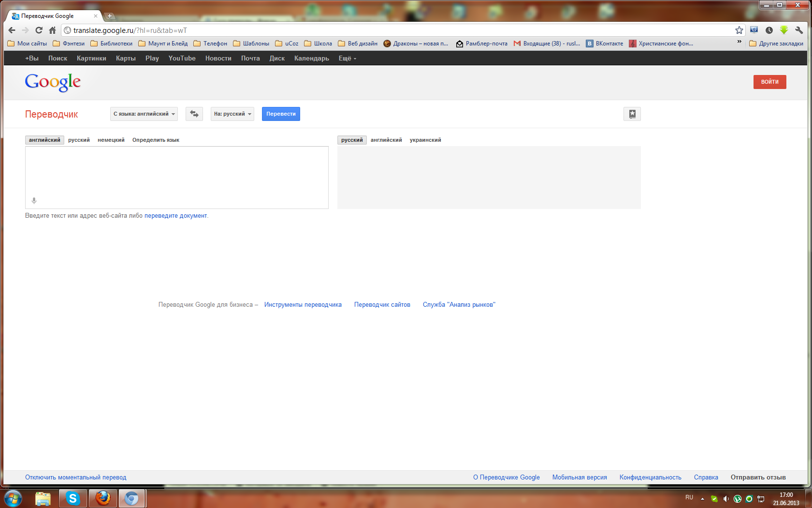Screen dimensions: 812x508
Task: Click the Google logo
Action: click(x=53, y=82)
